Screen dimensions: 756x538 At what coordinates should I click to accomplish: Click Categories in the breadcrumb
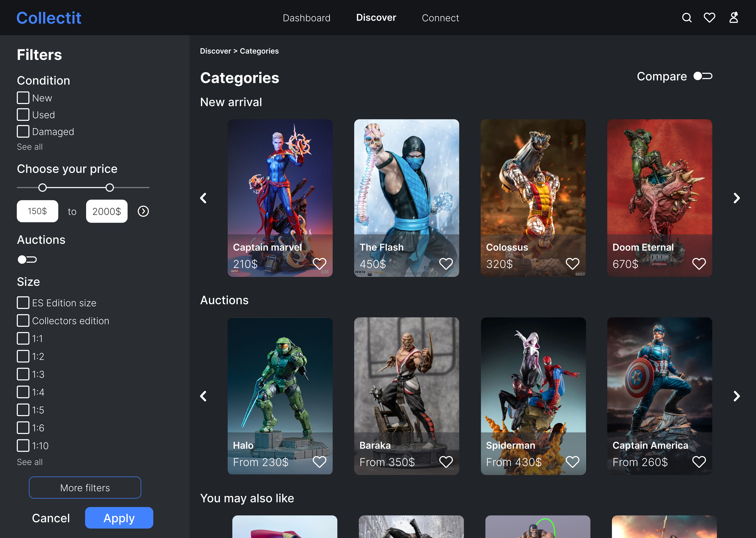(259, 51)
